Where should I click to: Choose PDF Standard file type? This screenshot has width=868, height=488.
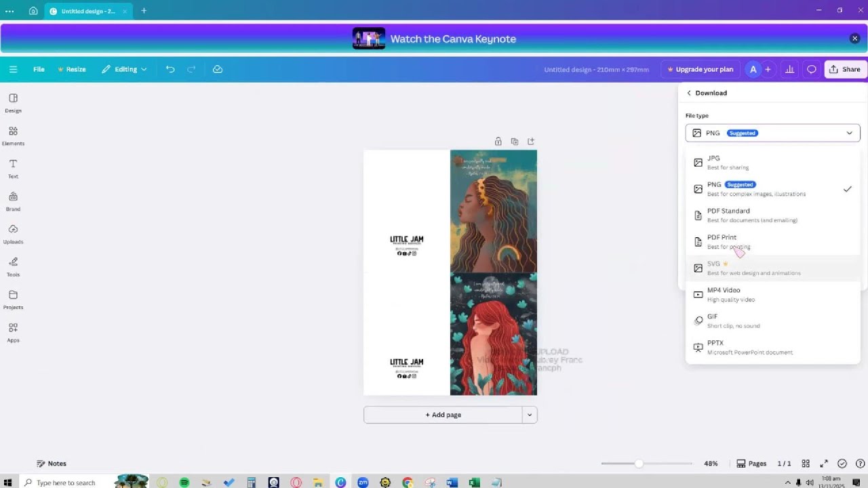(x=772, y=216)
